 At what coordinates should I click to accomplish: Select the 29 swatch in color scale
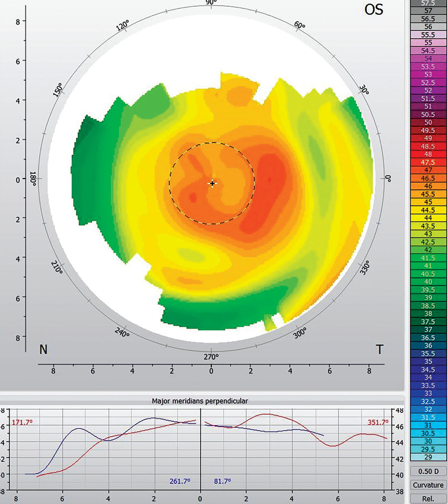(428, 457)
